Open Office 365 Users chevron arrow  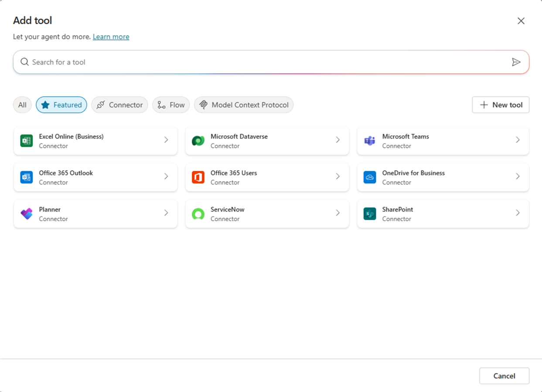point(338,176)
